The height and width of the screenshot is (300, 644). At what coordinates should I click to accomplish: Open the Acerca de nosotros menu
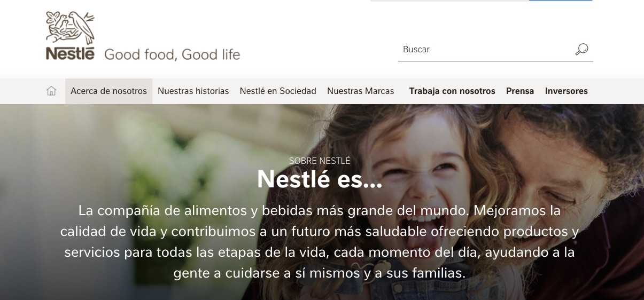click(x=108, y=91)
